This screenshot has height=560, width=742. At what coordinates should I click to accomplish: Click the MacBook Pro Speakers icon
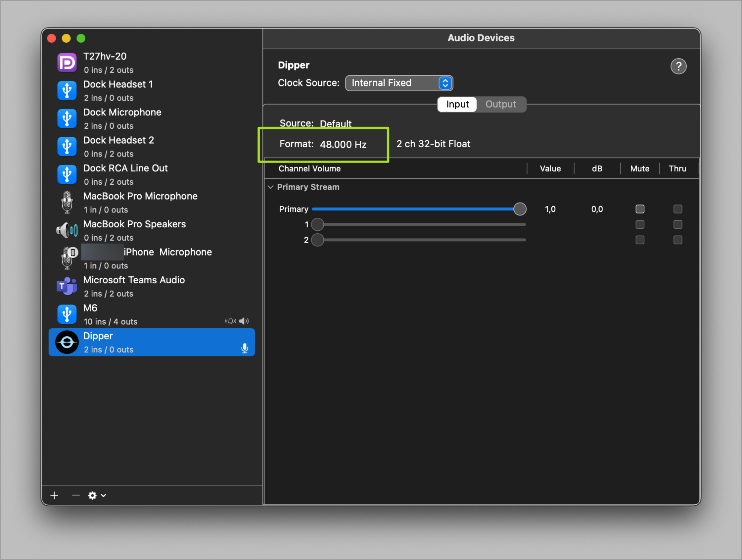(x=67, y=230)
